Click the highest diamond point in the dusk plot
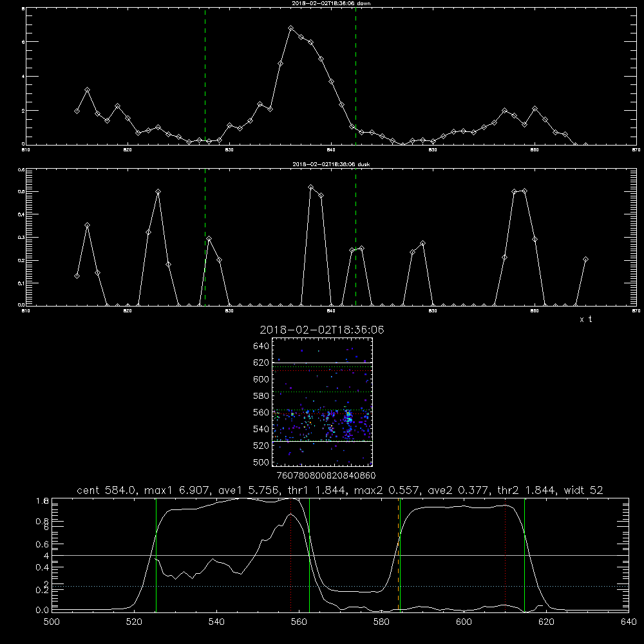 (x=311, y=187)
